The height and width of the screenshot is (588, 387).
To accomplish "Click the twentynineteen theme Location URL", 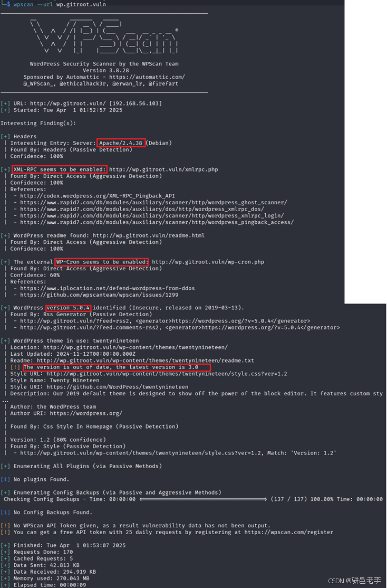I will tap(136, 347).
